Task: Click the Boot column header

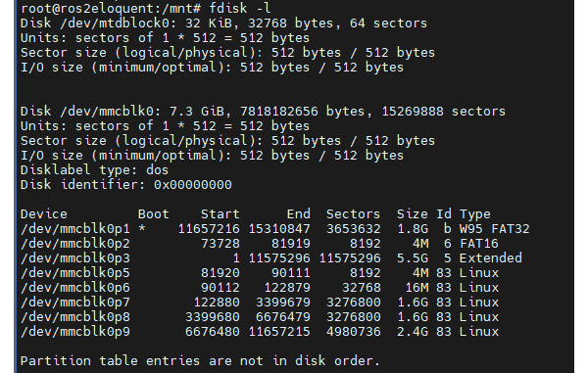Action: click(154, 213)
